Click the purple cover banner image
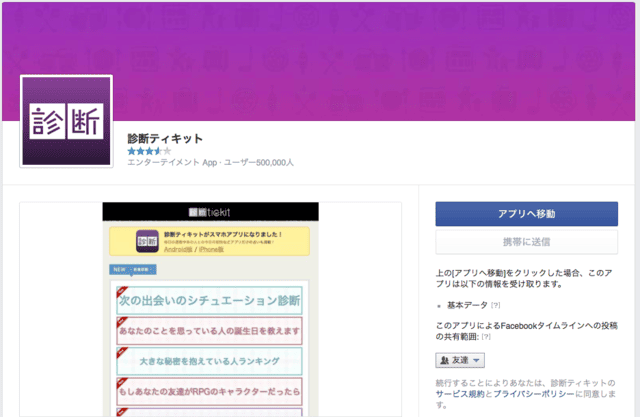Screen dimensions: 640x417 coord(318,61)
